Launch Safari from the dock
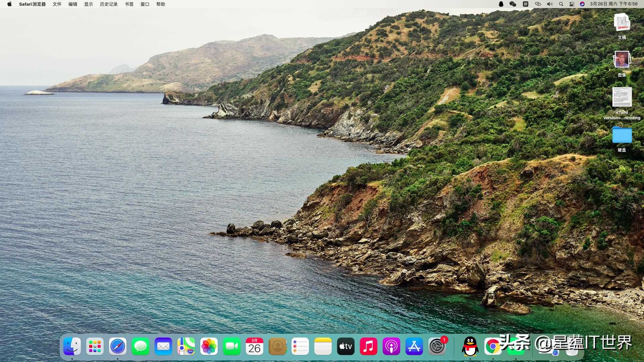This screenshot has width=644, height=362. point(118,346)
